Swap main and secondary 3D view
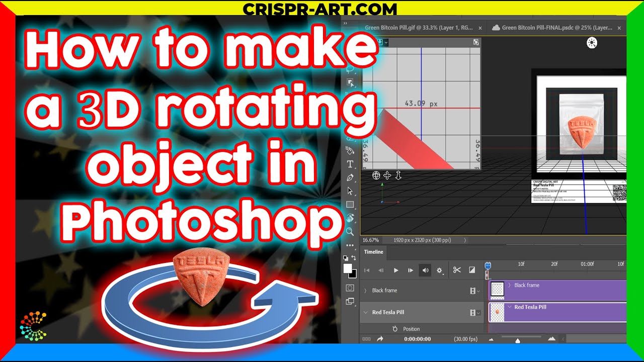 [476, 43]
